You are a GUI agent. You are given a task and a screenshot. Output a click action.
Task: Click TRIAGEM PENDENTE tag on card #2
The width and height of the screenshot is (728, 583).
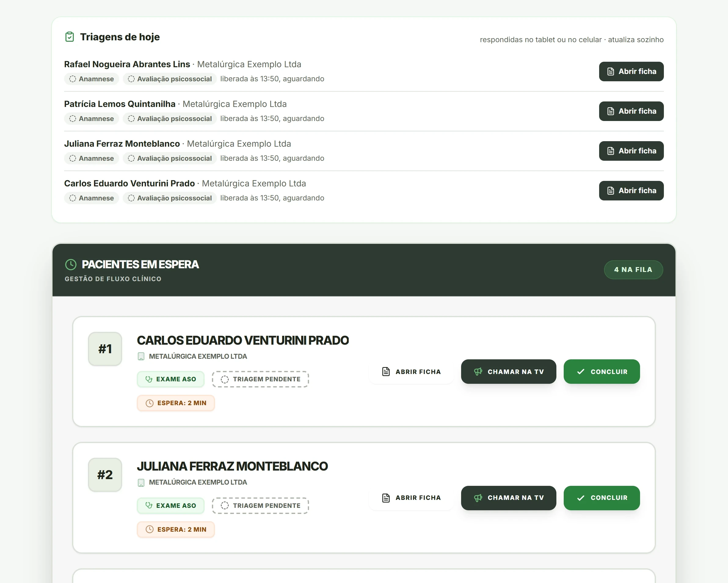click(260, 505)
